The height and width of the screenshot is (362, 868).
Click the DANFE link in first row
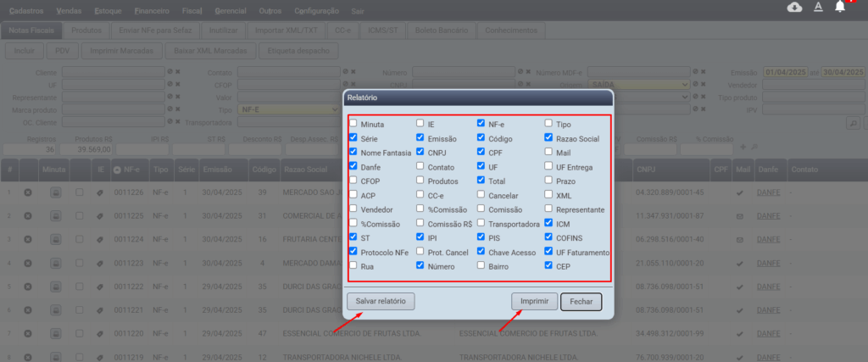(x=769, y=193)
